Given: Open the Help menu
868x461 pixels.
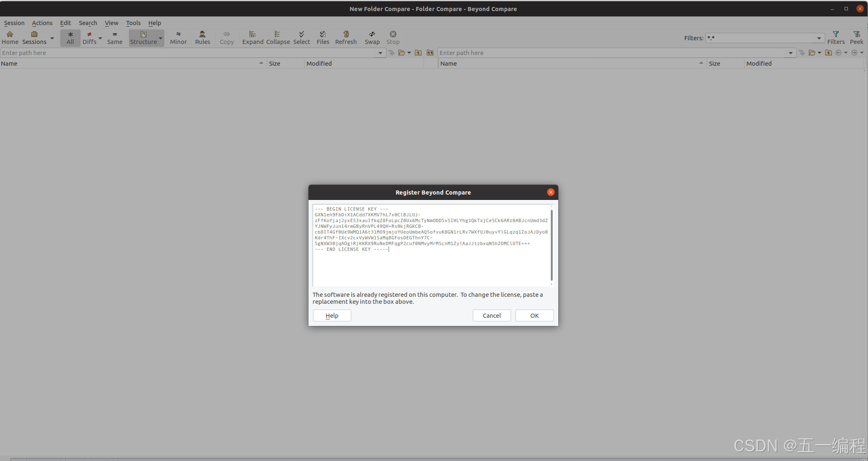Looking at the screenshot, I should [154, 23].
